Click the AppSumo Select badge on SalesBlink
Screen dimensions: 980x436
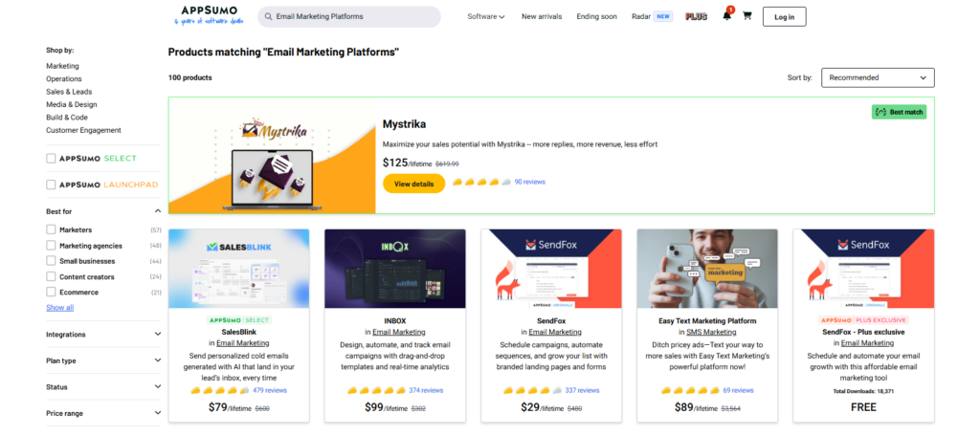coord(238,320)
